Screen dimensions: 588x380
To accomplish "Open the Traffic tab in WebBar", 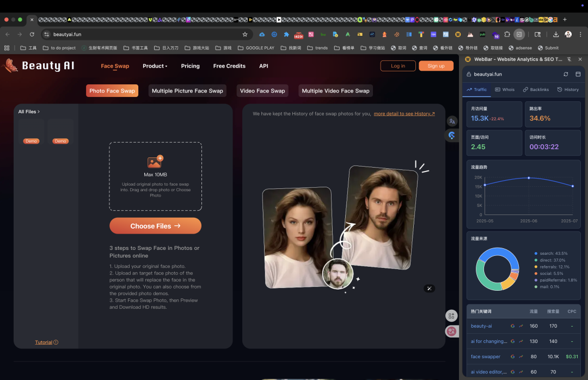I will [x=476, y=90].
